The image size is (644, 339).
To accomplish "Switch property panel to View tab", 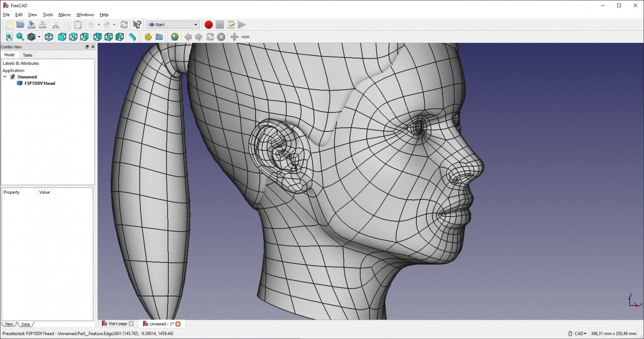I will pyautogui.click(x=9, y=324).
